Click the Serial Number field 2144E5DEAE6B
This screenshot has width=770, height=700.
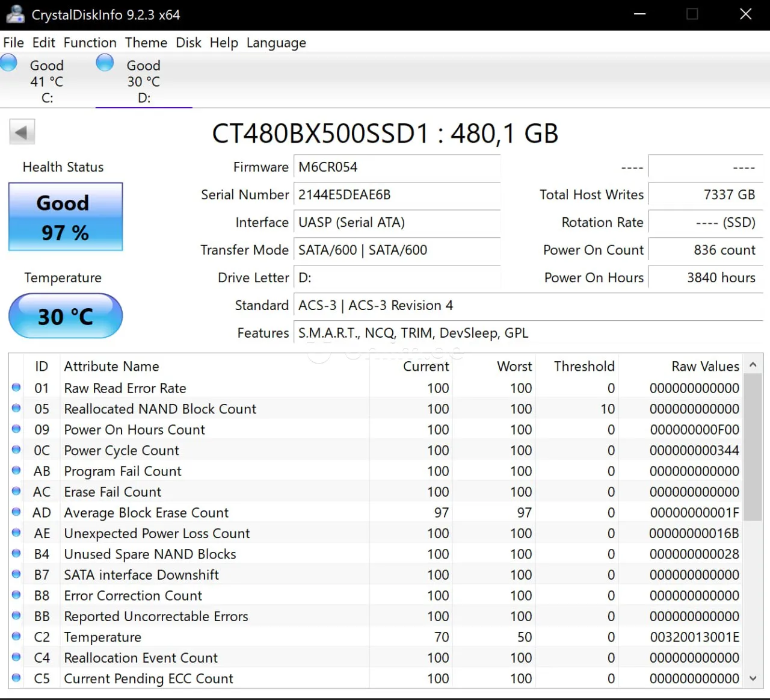coord(397,195)
